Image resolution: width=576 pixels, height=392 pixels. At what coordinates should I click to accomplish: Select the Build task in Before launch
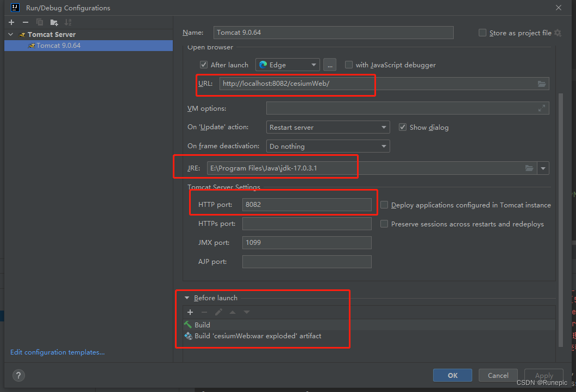pyautogui.click(x=369, y=325)
